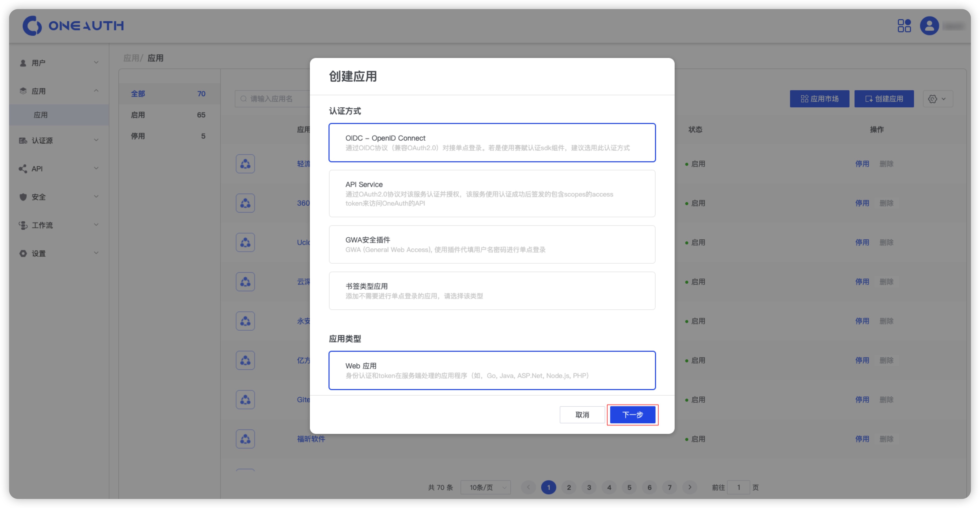Expand the 用户 sidebar menu chevron

point(96,62)
